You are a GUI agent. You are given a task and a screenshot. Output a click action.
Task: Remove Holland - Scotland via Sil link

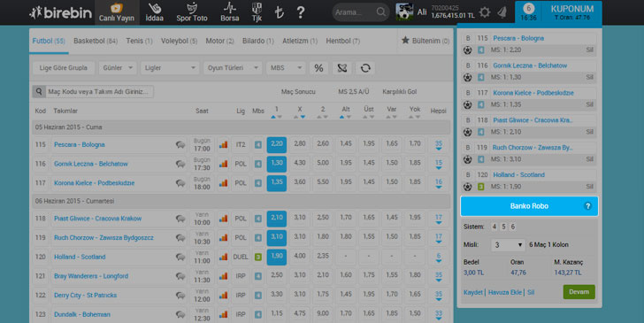(x=589, y=187)
